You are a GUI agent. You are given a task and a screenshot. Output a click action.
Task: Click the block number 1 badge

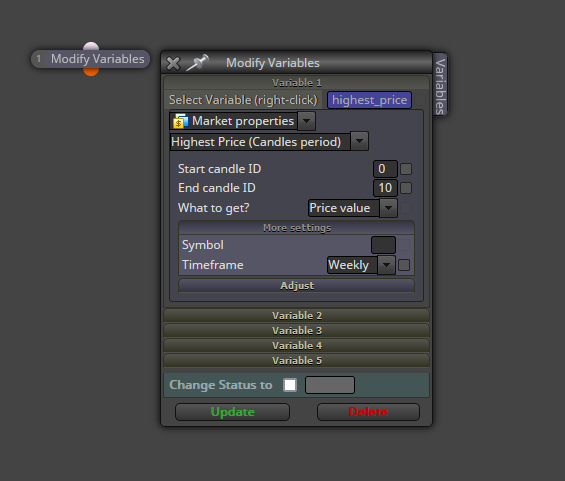(x=39, y=59)
